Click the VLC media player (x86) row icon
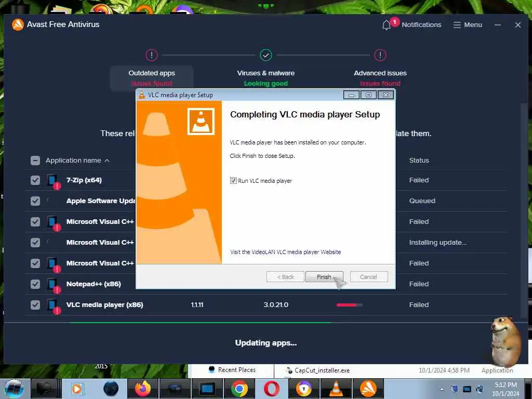Image resolution: width=532 pixels, height=399 pixels. point(54,306)
